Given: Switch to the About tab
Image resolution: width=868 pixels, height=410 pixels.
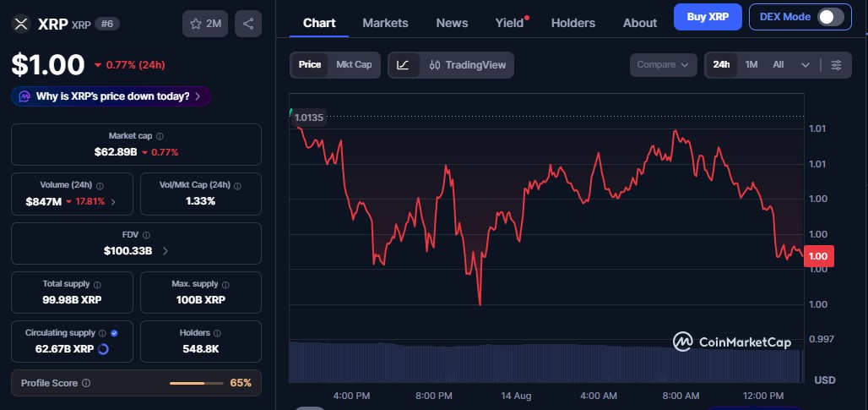Looking at the screenshot, I should pos(640,24).
